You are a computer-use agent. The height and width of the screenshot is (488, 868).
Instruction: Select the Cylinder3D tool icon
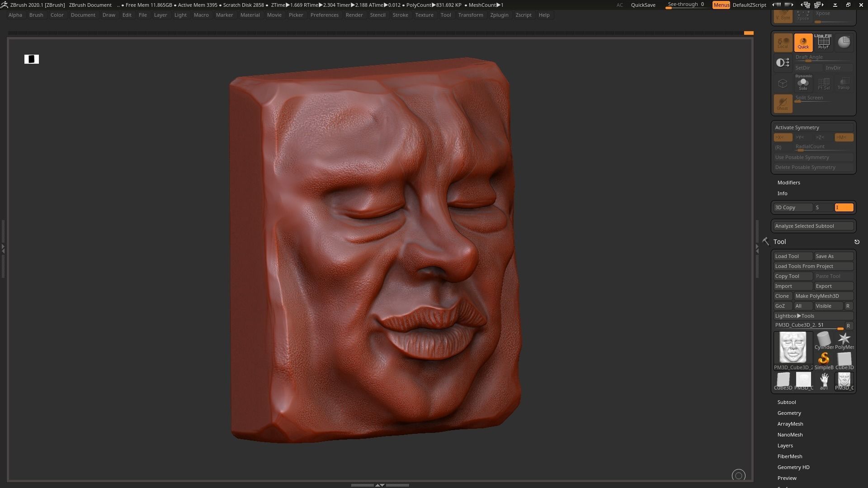pyautogui.click(x=824, y=341)
